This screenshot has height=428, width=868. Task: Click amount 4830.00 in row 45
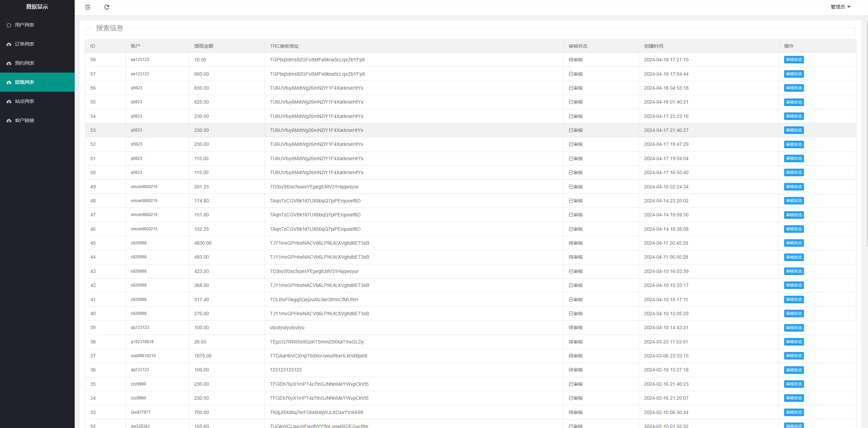click(203, 243)
